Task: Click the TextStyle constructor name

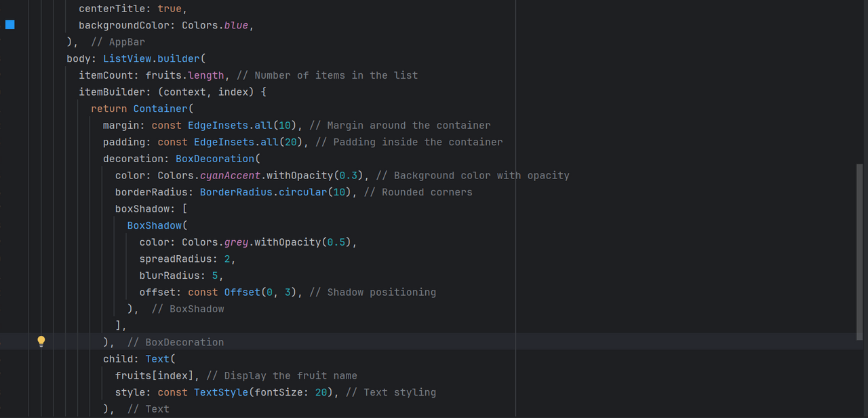Action: click(221, 392)
